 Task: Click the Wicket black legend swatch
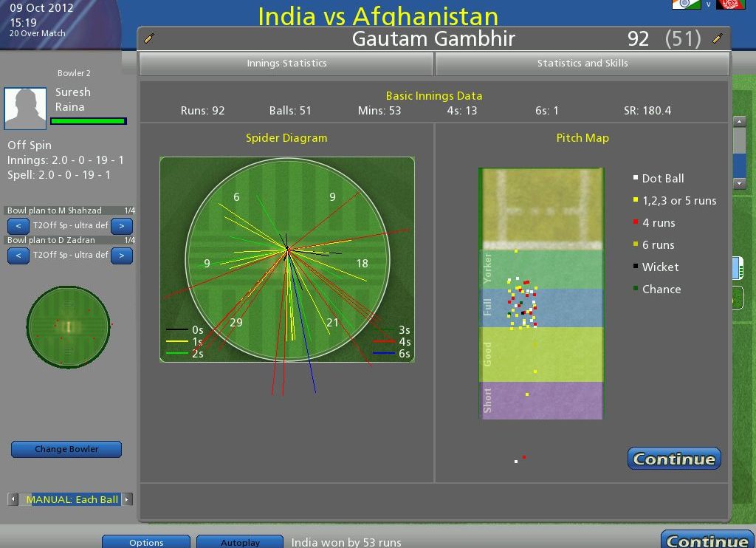pyautogui.click(x=636, y=266)
